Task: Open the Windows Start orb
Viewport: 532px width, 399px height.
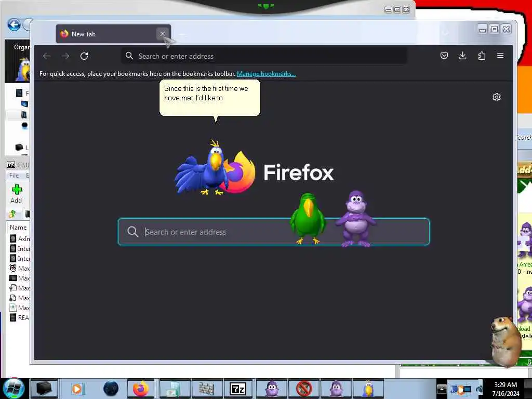Action: pyautogui.click(x=14, y=389)
